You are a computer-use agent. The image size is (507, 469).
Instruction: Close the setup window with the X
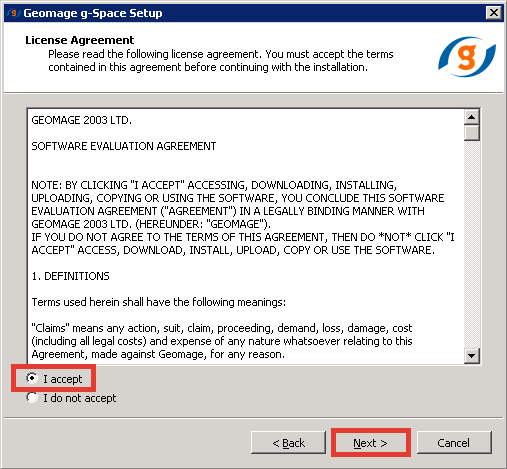pyautogui.click(x=494, y=13)
